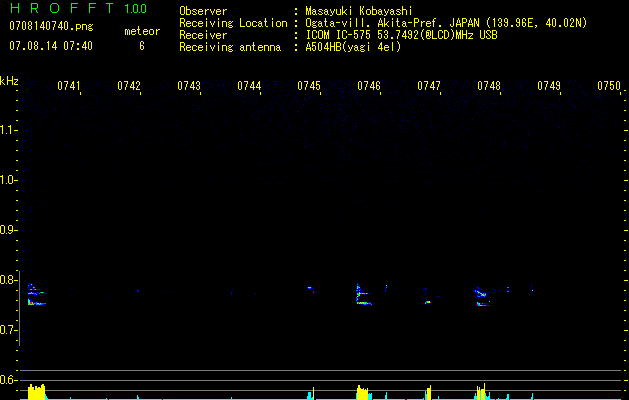Click the 0746 time axis marker

point(369,86)
